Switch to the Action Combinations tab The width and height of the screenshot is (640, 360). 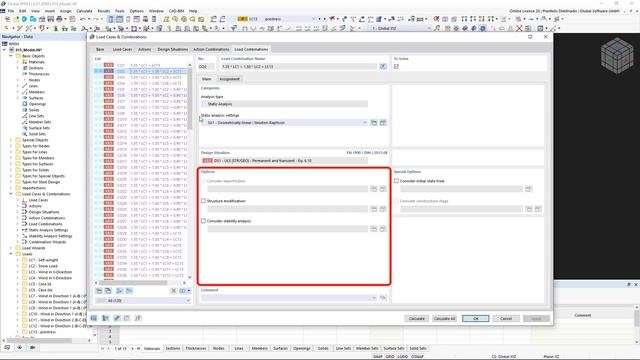[211, 49]
